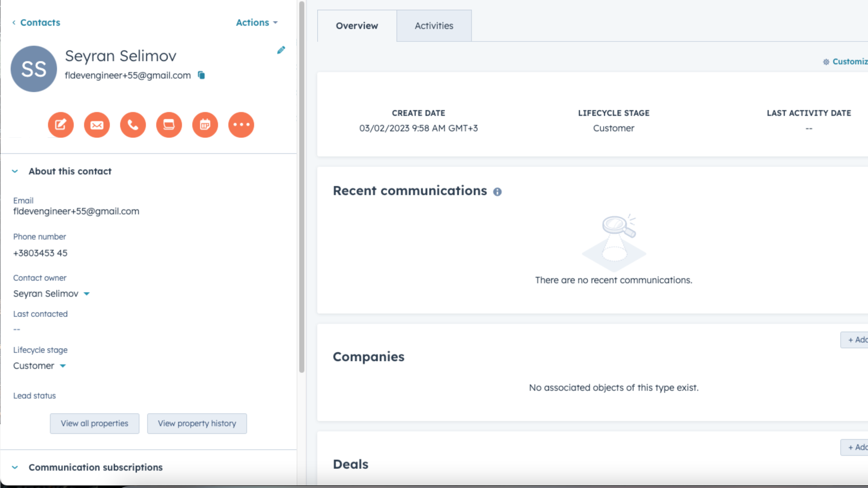Log a note using the compose icon

click(61, 125)
